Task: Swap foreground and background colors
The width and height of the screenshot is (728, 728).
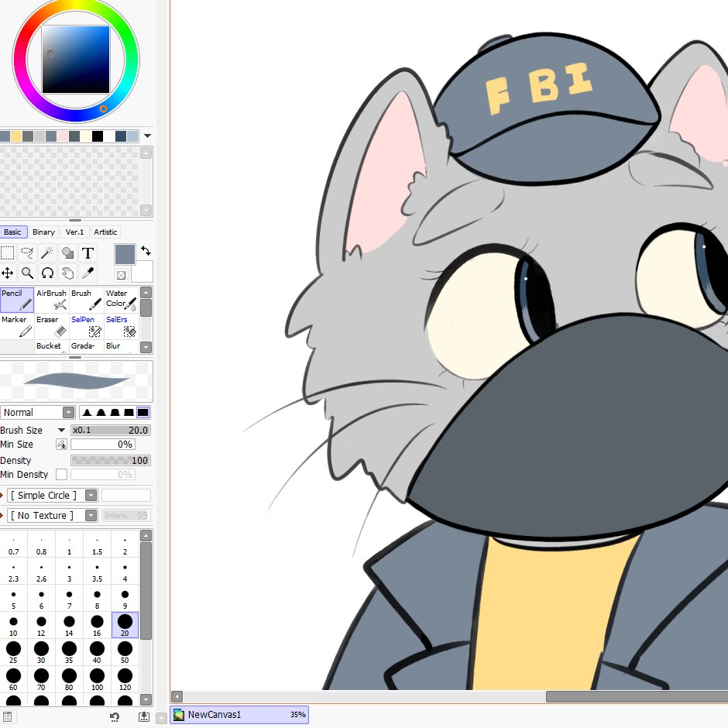Action: point(146,251)
